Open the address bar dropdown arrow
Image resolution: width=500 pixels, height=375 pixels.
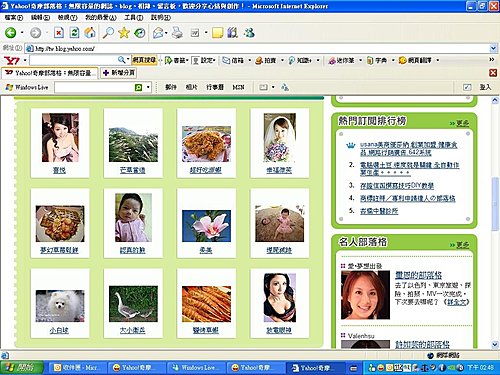coord(493,49)
